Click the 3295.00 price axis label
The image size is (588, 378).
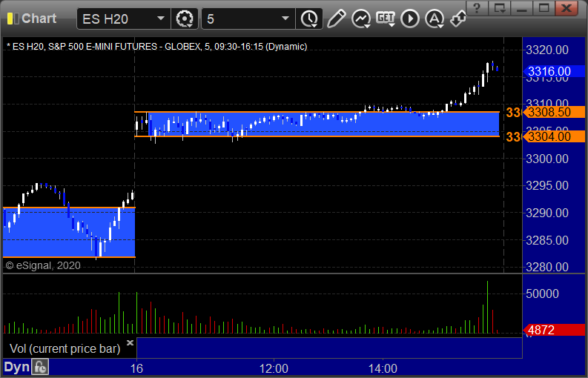547,185
